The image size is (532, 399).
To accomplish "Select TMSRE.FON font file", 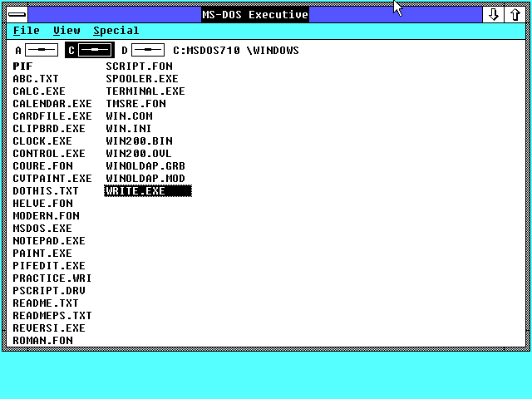I will tap(135, 103).
